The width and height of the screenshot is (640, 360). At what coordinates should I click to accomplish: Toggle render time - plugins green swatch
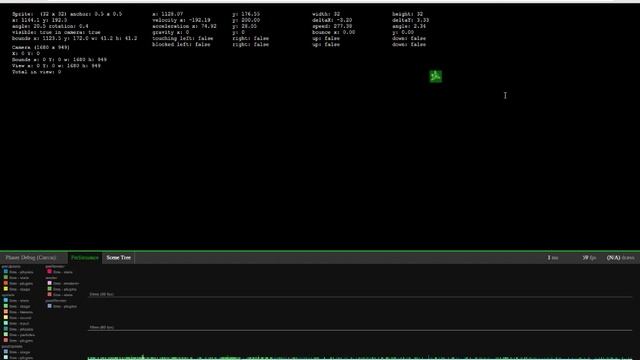pyautogui.click(x=49, y=289)
